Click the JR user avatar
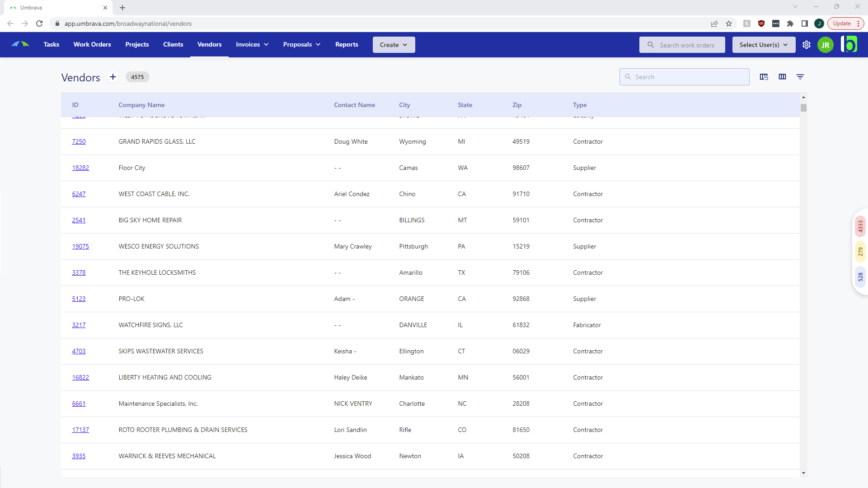The height and width of the screenshot is (488, 868). point(826,45)
